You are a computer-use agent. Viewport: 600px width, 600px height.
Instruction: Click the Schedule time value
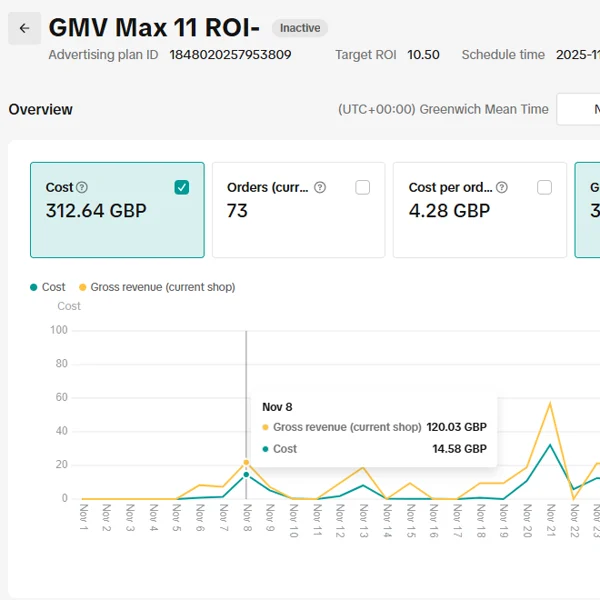pos(578,55)
